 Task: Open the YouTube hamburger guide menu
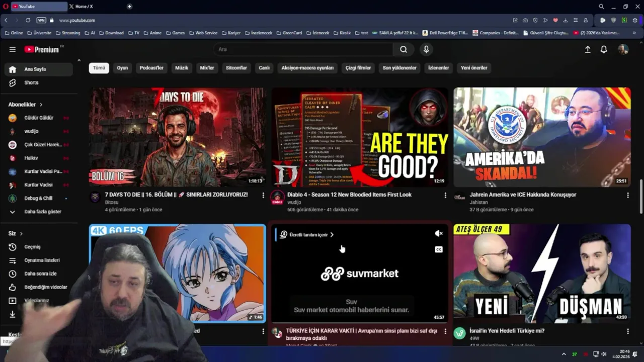13,49
